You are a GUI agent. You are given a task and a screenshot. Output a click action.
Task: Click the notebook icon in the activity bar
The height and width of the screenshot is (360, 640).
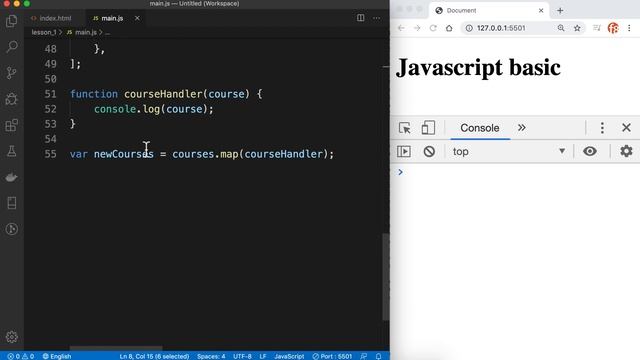click(12, 203)
